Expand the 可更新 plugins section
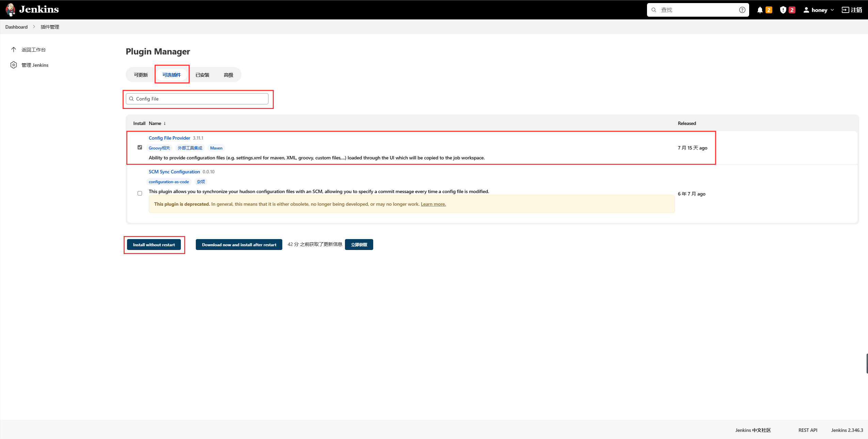The height and width of the screenshot is (439, 868). click(x=142, y=75)
